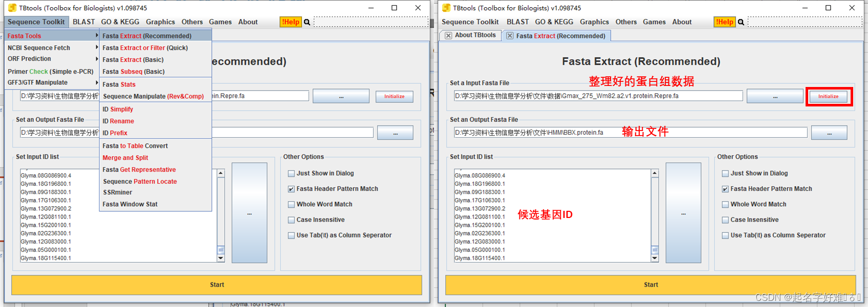The image size is (868, 307).
Task: Toggle Case Insensitive in right window
Action: 725,220
